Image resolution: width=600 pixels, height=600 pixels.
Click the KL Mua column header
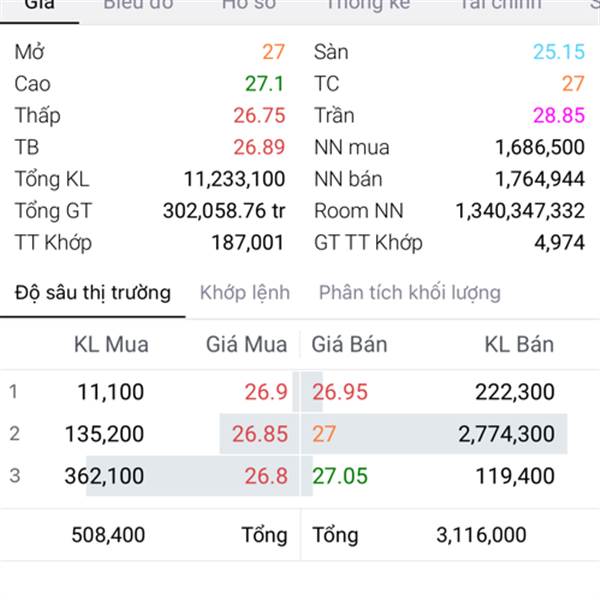[x=111, y=344]
